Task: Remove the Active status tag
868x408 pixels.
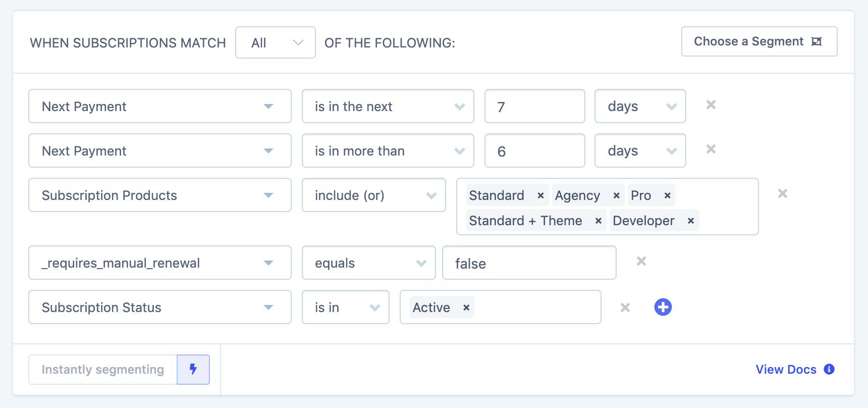Action: [466, 308]
